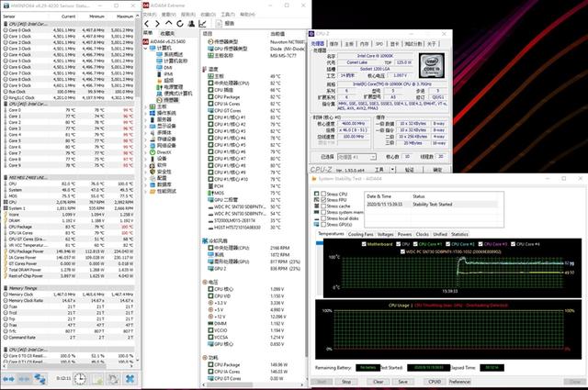Toggle CPU Core #1 graph checkbox

[415, 244]
